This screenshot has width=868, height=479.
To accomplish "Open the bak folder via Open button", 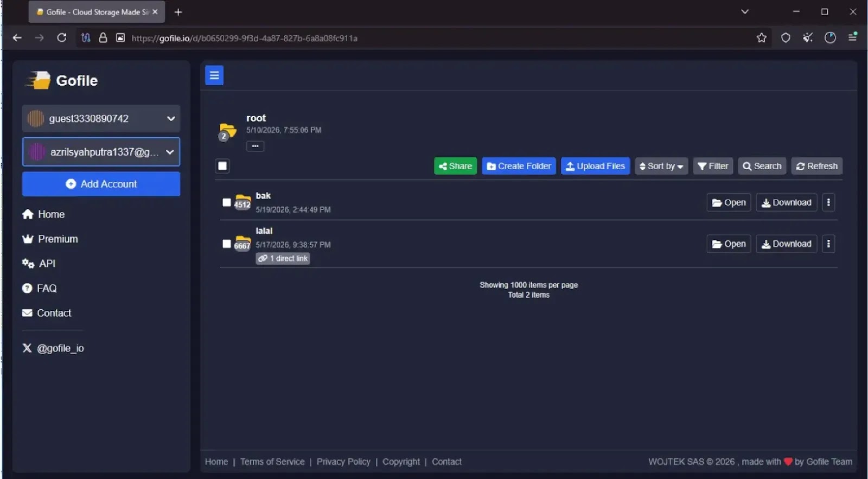I will click(x=729, y=202).
